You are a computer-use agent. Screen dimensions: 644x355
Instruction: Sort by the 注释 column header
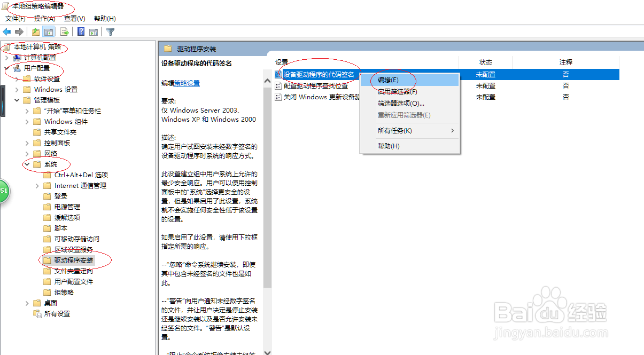(x=565, y=62)
